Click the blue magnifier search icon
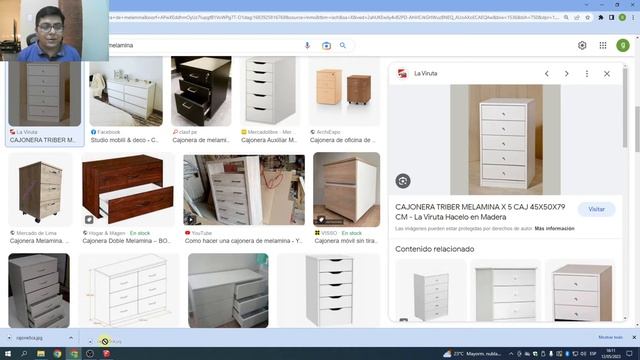This screenshot has height=360, width=640. (x=343, y=45)
